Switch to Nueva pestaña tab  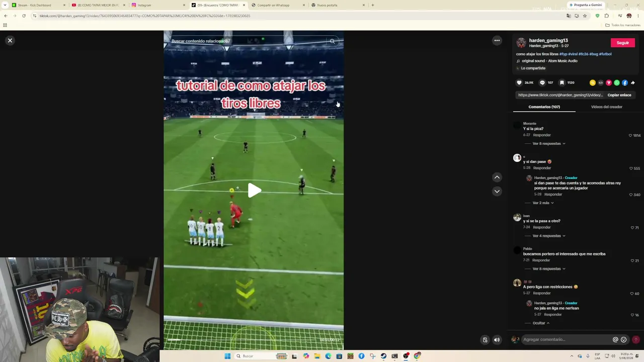click(337, 5)
